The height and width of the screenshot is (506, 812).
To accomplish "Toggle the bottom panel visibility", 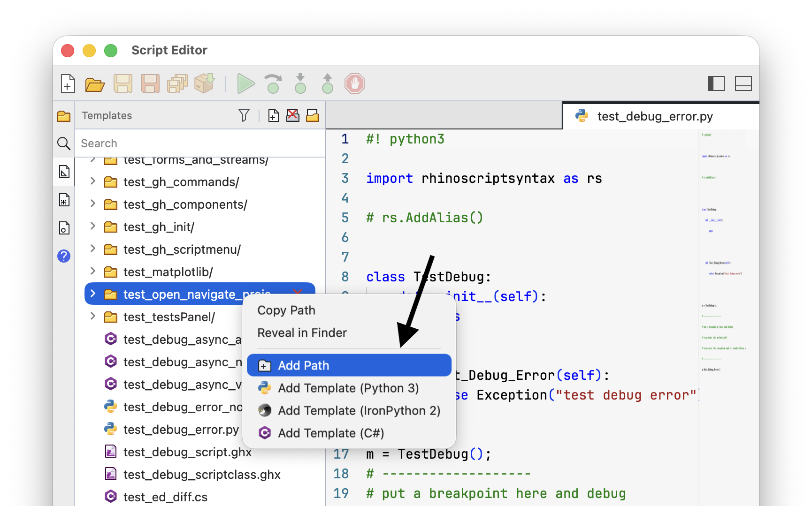I will click(x=743, y=84).
